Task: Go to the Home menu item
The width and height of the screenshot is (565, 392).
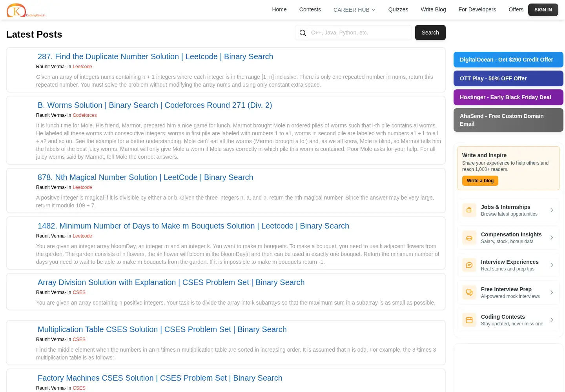Action: pos(279,9)
